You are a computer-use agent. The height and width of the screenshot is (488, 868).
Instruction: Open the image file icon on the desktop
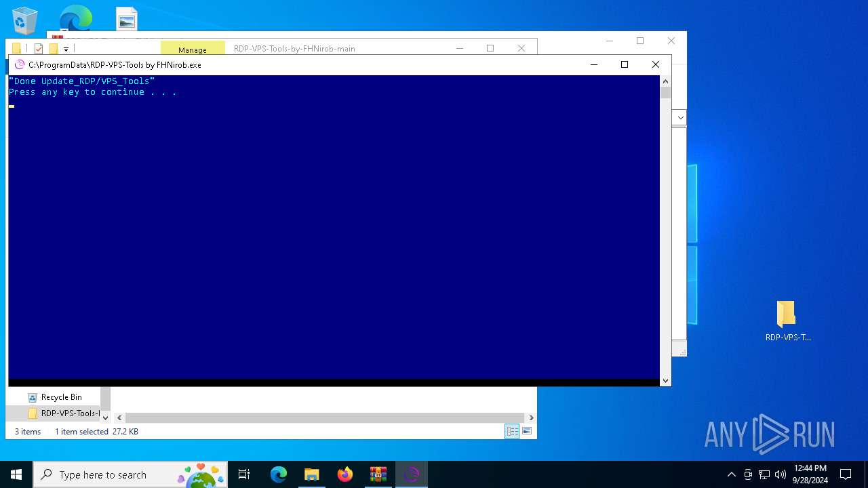tap(127, 19)
